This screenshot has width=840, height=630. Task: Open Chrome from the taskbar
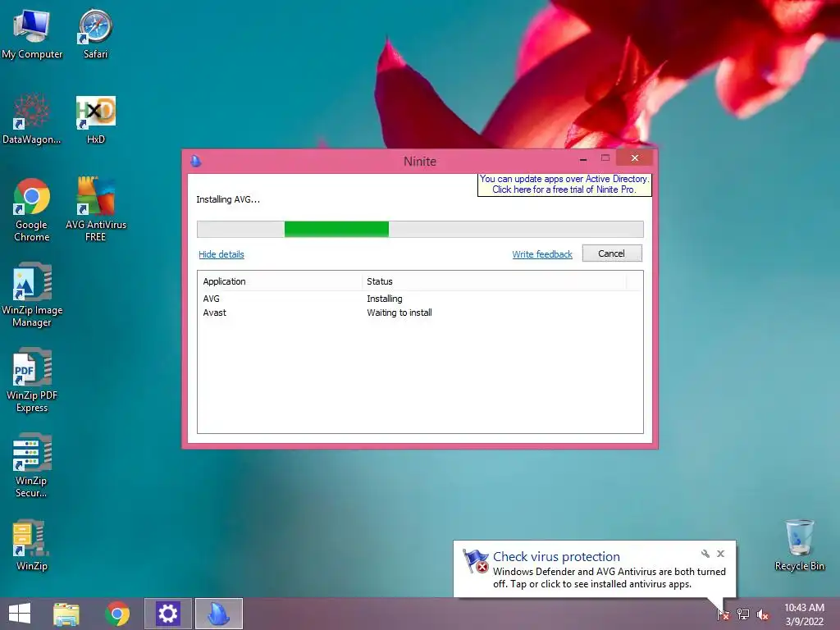click(117, 614)
